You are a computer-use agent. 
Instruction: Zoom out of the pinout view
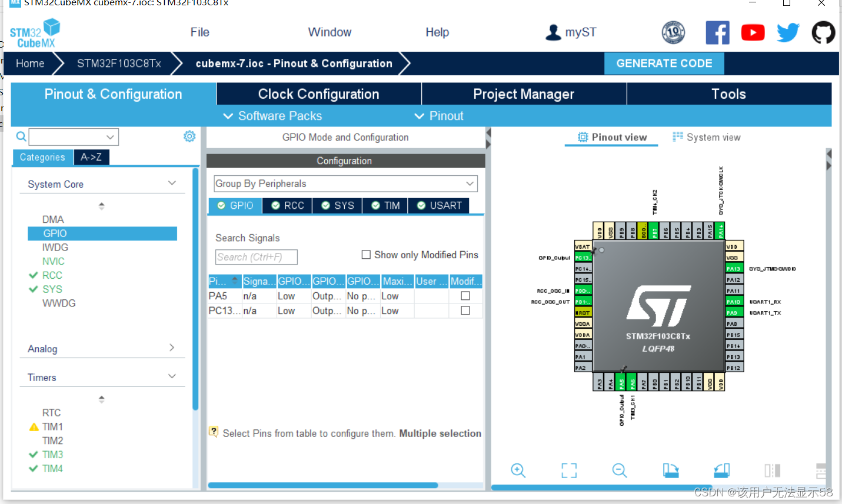click(620, 470)
